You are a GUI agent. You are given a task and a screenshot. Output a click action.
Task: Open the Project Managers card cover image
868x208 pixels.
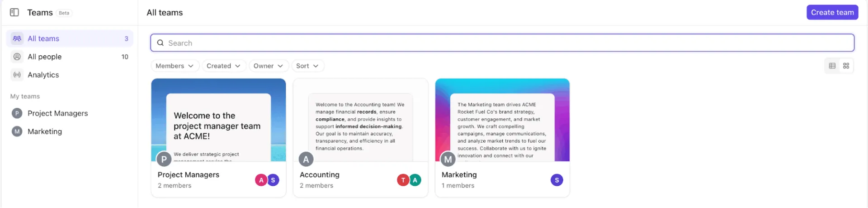(x=218, y=120)
